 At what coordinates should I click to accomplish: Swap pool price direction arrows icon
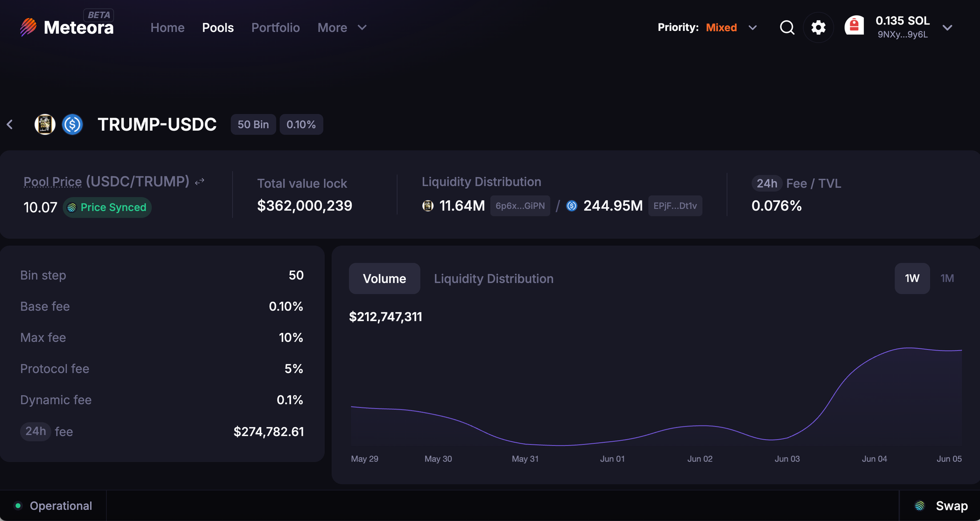point(199,182)
